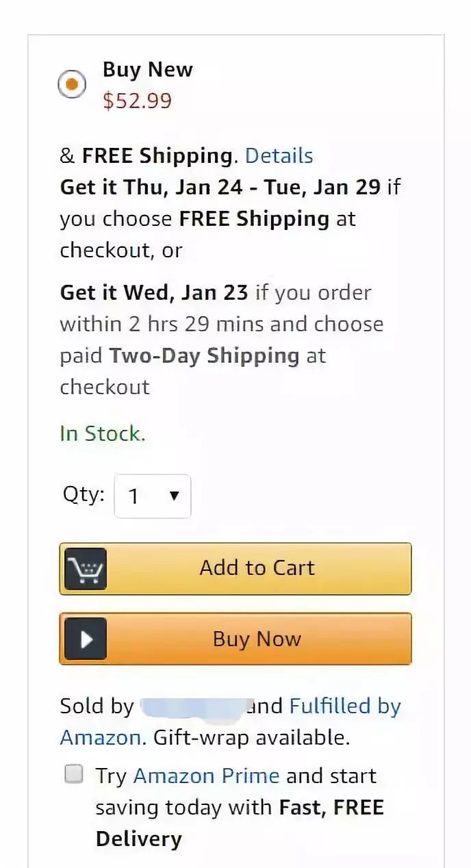This screenshot has width=471, height=868.
Task: Click the $52.99 price text
Action: (x=137, y=100)
